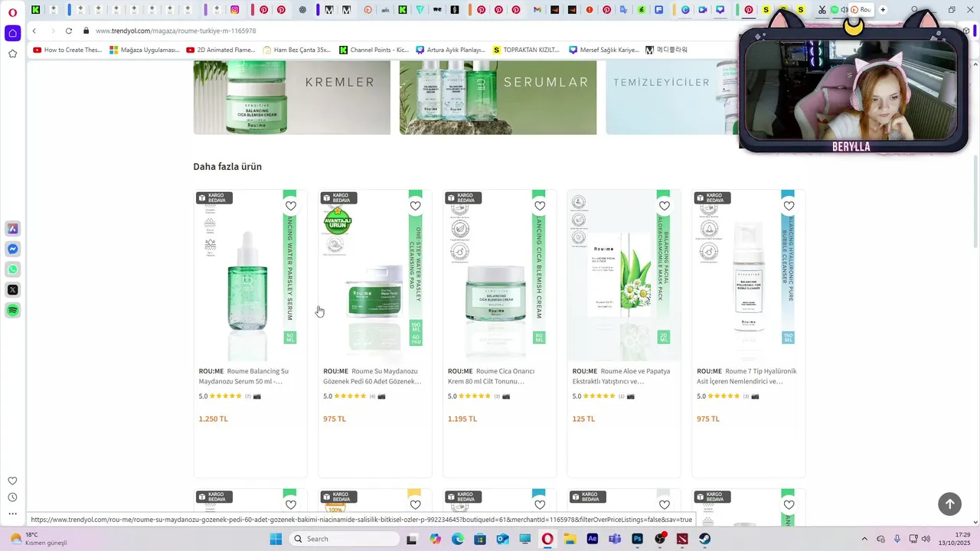Open Microsoft Edge from taskbar

[x=457, y=539]
